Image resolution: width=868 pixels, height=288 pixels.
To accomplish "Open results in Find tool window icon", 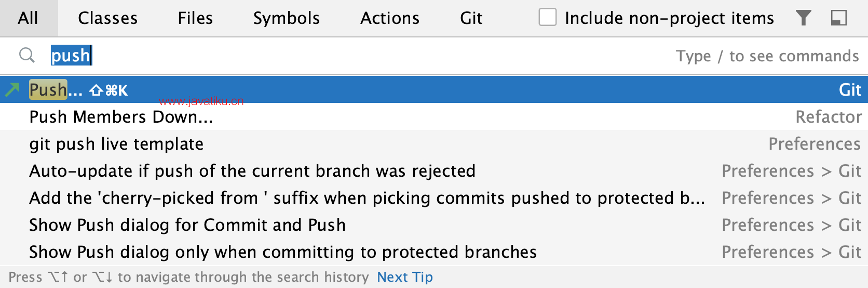I will pos(838,18).
